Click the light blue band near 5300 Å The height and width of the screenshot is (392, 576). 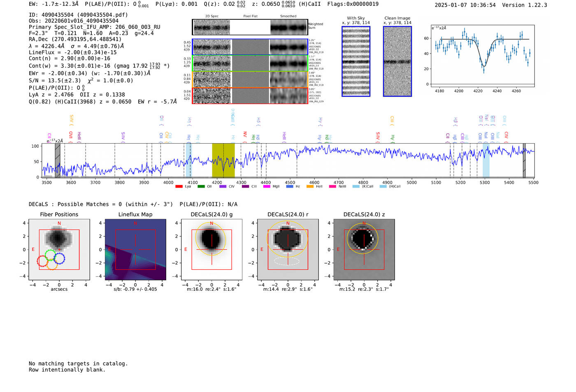(x=486, y=160)
